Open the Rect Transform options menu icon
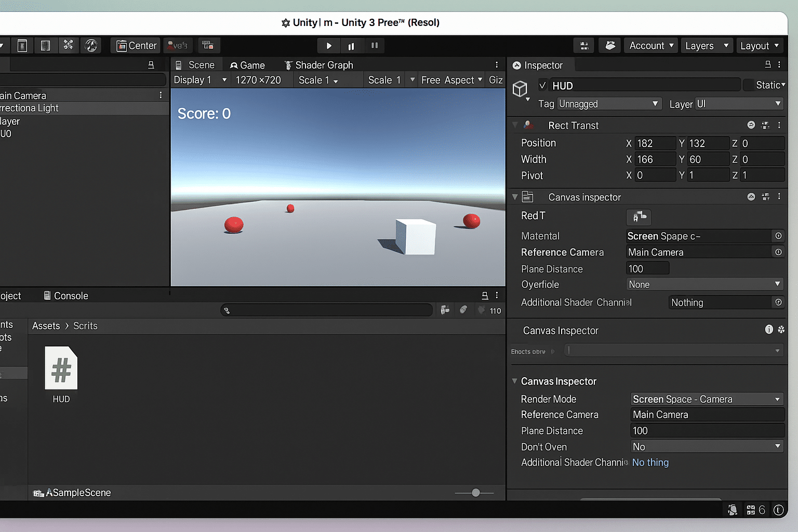 [779, 125]
